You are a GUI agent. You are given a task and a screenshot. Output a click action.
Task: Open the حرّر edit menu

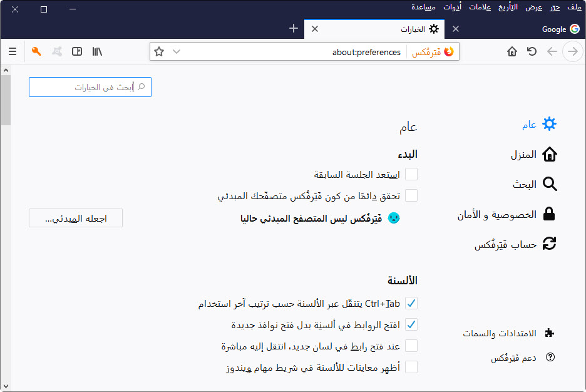[555, 7]
